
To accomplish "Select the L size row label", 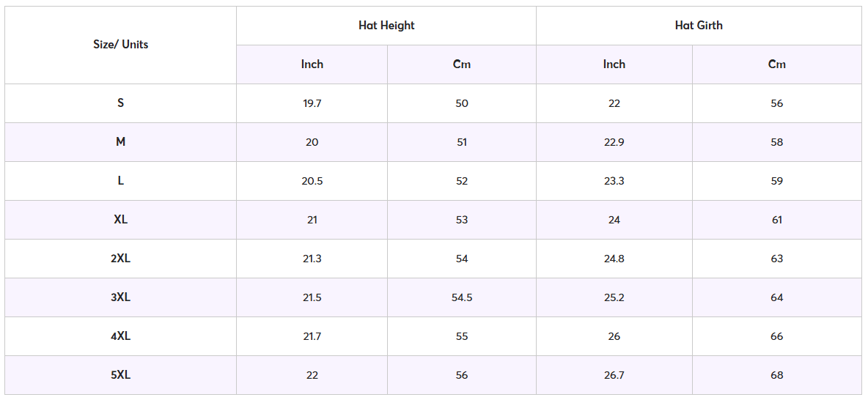I will coord(121,181).
